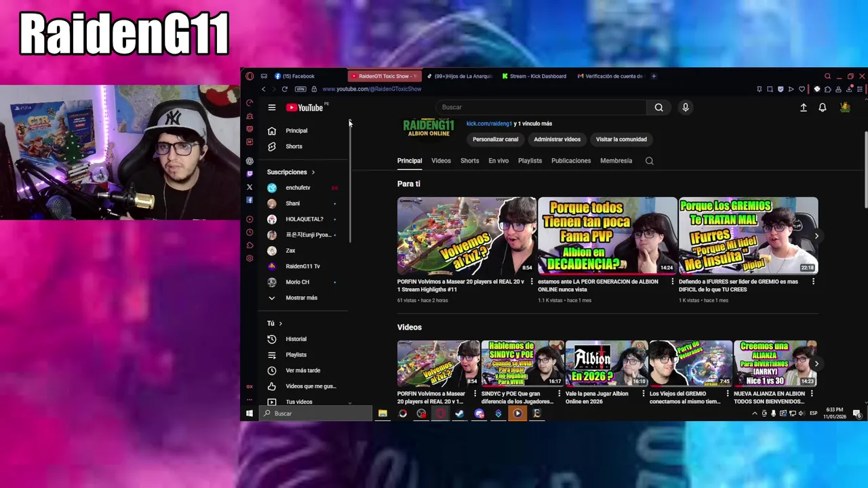
Task: Show hidden system tray icons
Action: (754, 413)
